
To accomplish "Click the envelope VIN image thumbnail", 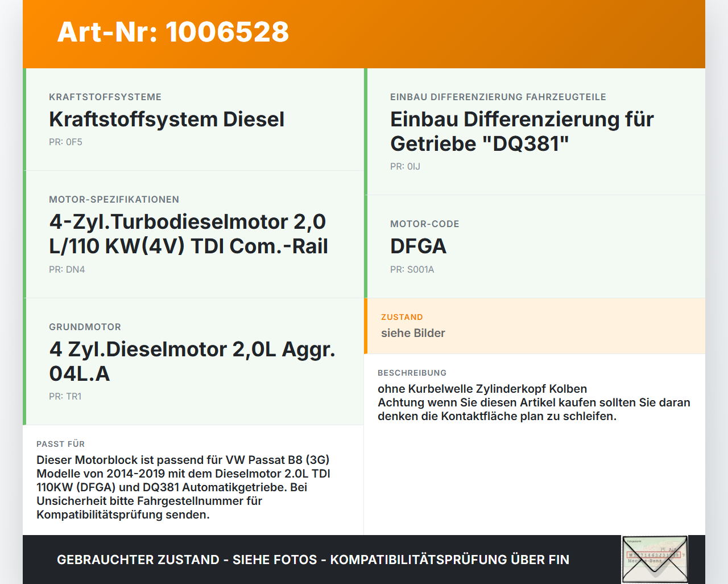I will pyautogui.click(x=655, y=560).
